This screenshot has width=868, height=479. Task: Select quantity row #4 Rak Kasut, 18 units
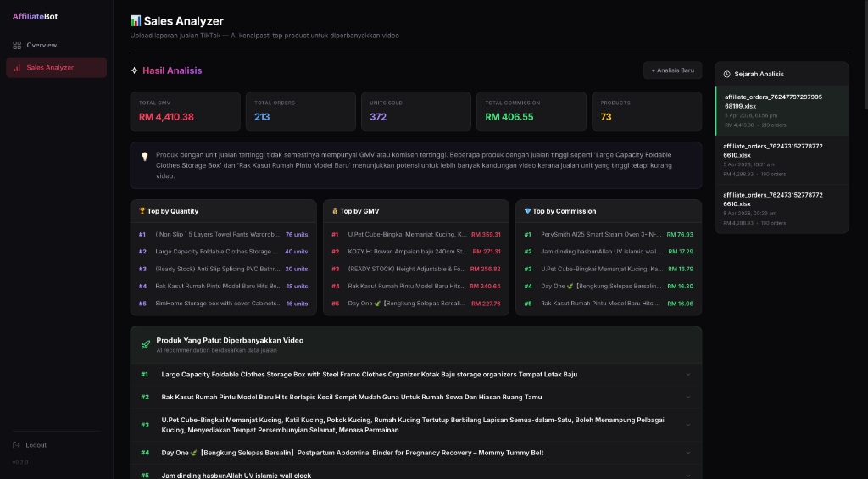coord(223,286)
